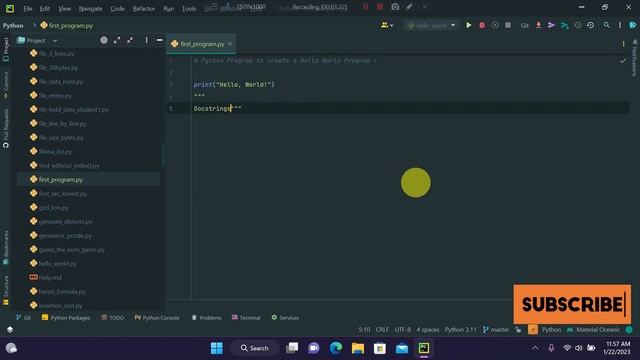
Task: Open the Git tool window tab at the bottom
Action: point(23,318)
